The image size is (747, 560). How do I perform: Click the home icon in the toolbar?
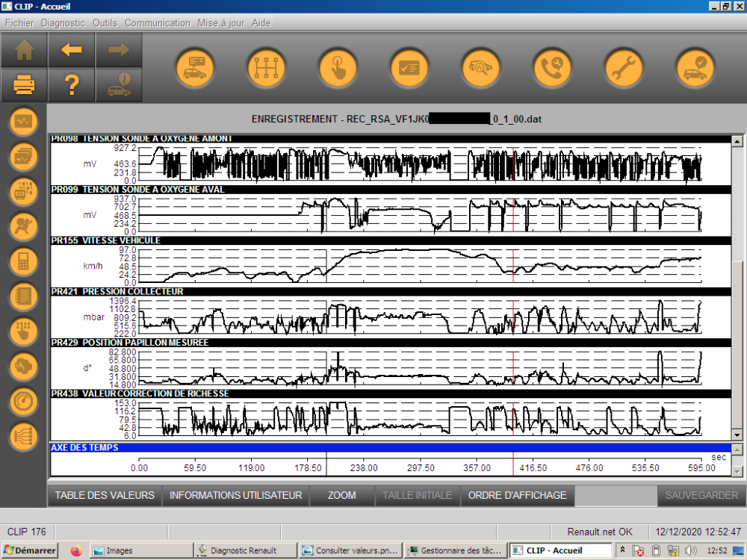25,50
